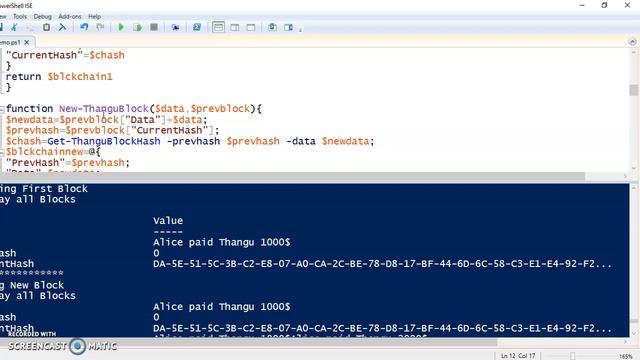Close the ps1 script tab

coord(27,42)
